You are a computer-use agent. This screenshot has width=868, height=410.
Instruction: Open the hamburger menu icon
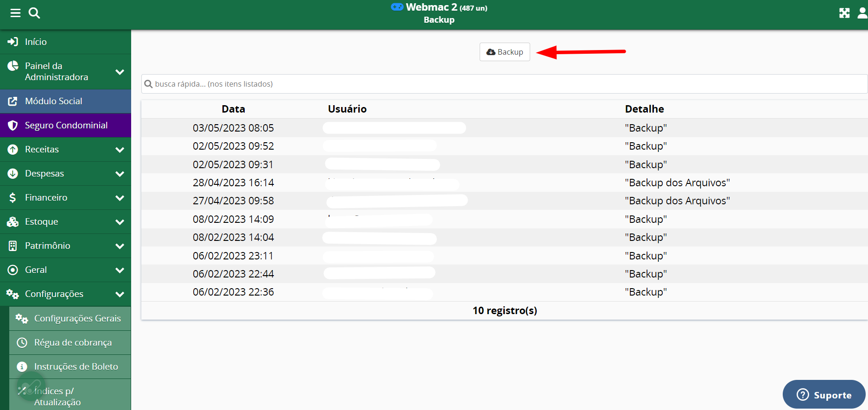(15, 13)
